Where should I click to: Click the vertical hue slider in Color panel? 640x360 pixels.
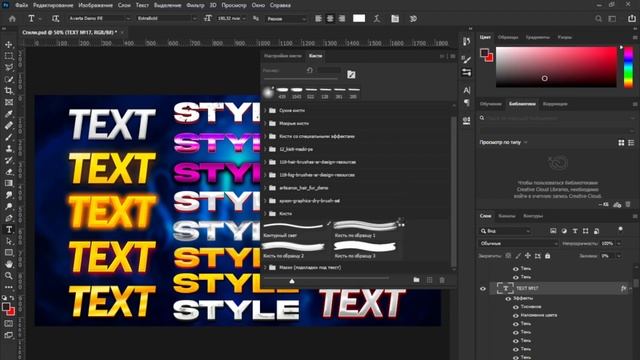pos(629,67)
